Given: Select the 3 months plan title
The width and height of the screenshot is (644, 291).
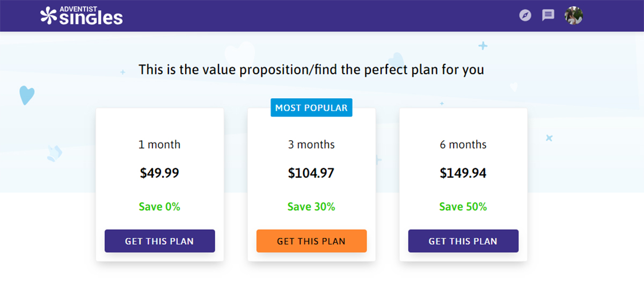Looking at the screenshot, I should [311, 144].
